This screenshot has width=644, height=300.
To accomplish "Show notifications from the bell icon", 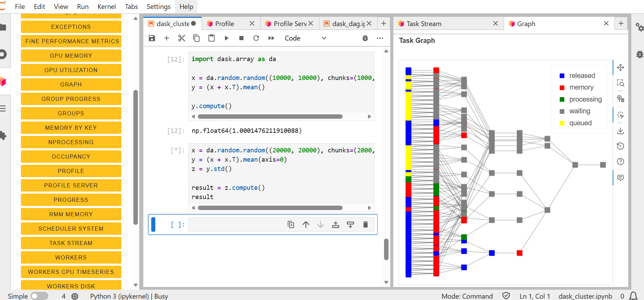I will [634, 296].
